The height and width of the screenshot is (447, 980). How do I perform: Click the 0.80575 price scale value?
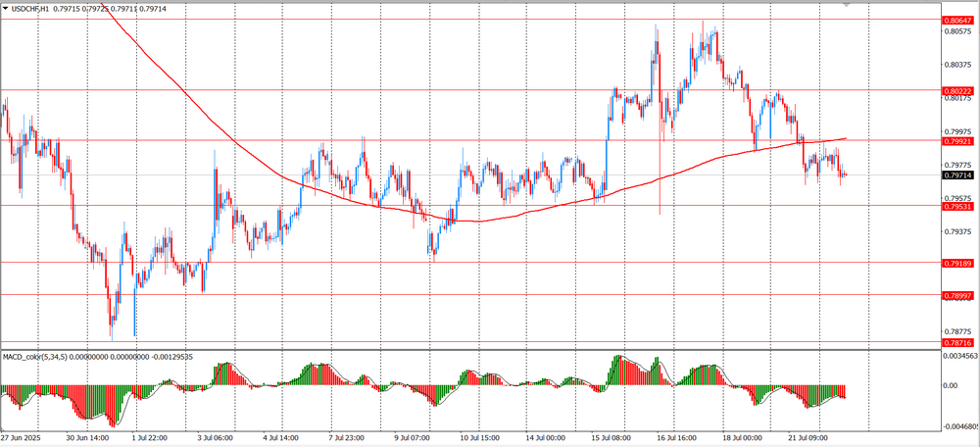point(956,31)
